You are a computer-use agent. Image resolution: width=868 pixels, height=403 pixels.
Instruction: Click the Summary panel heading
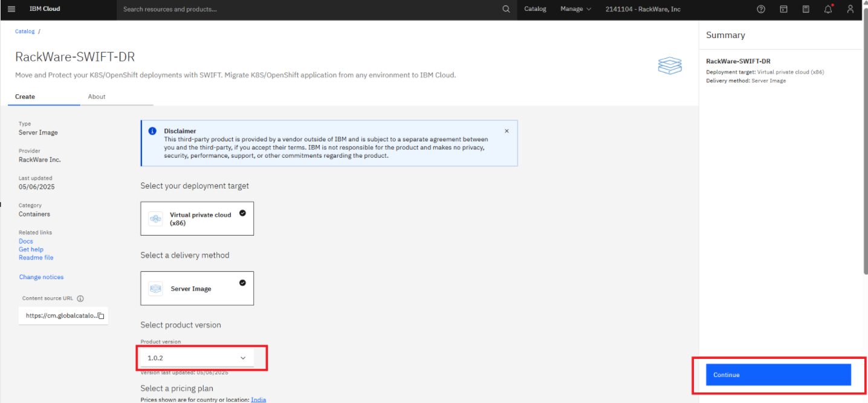coord(725,35)
